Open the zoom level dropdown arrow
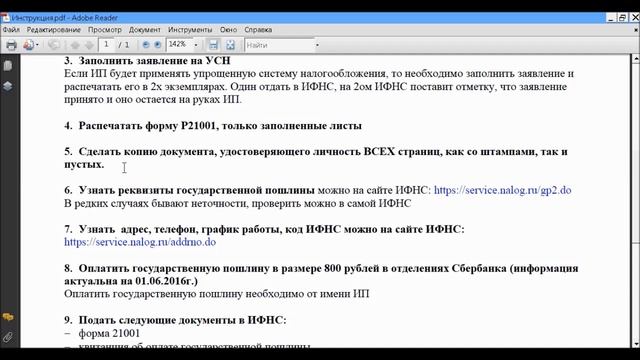Screen dimensions: 640x360 tap(196, 45)
